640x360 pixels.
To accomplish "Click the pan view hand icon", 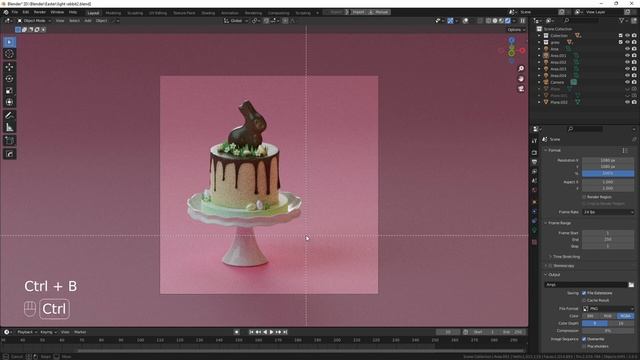I will click(x=521, y=79).
